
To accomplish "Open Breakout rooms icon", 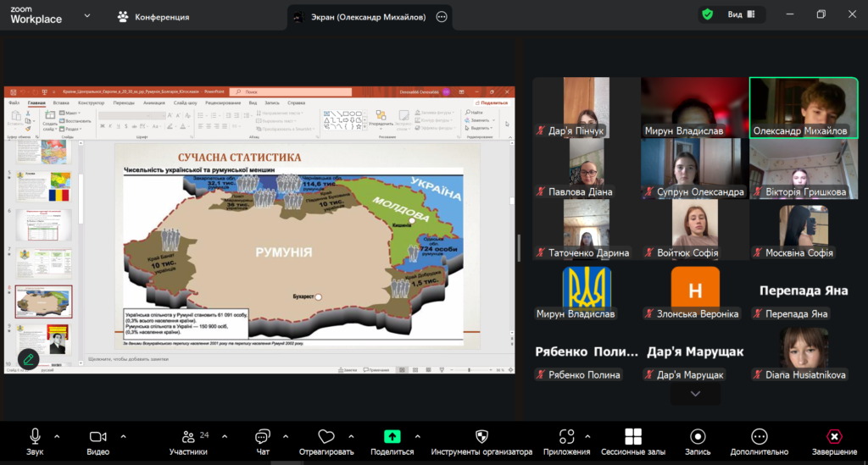I will tap(633, 437).
